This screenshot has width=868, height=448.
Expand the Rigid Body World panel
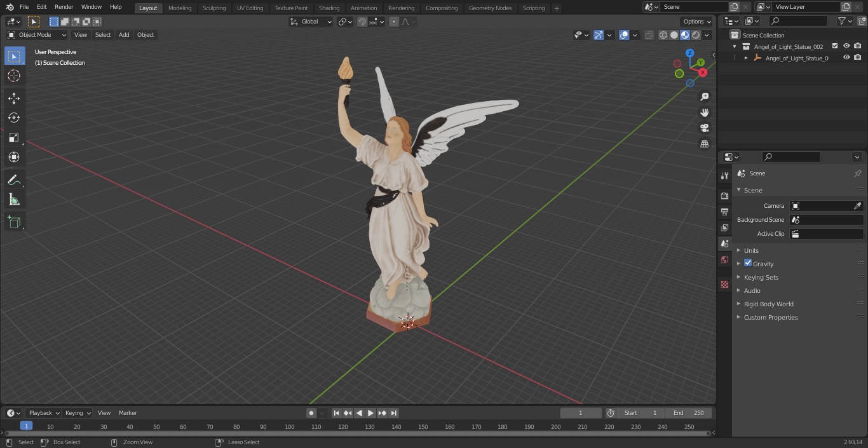click(768, 304)
